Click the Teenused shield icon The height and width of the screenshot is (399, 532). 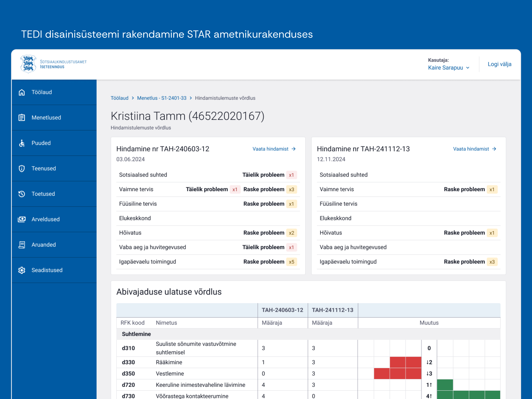point(22,169)
